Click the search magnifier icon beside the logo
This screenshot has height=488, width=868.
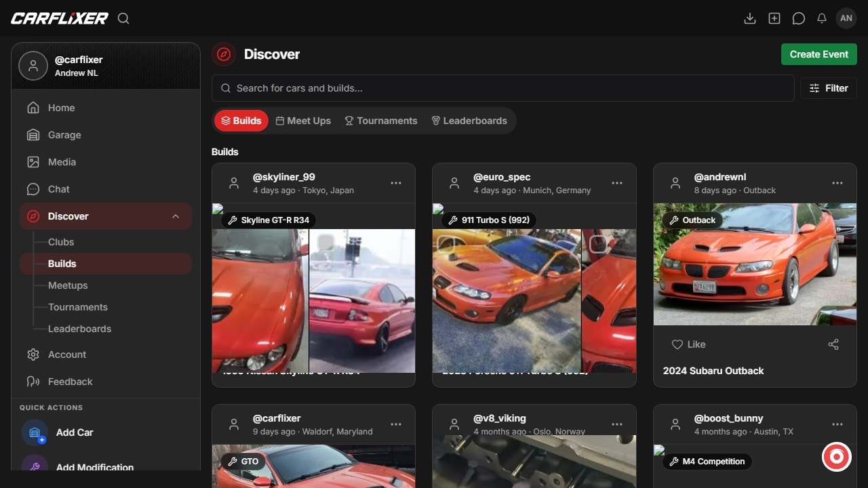[123, 18]
